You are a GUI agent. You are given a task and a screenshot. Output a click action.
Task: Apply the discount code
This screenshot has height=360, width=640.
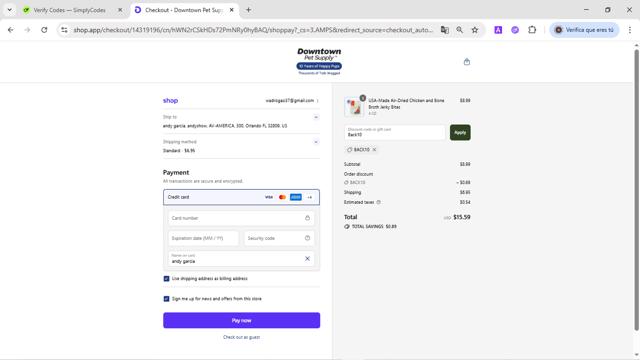click(x=460, y=132)
